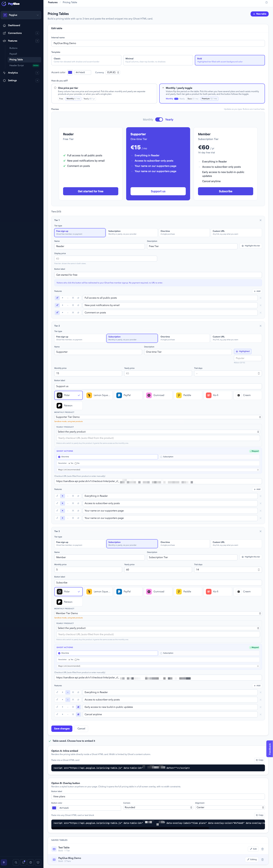Open the overlay button Alignment dropdown
Image resolution: width=273 pixels, height=868 pixels.
[230, 807]
